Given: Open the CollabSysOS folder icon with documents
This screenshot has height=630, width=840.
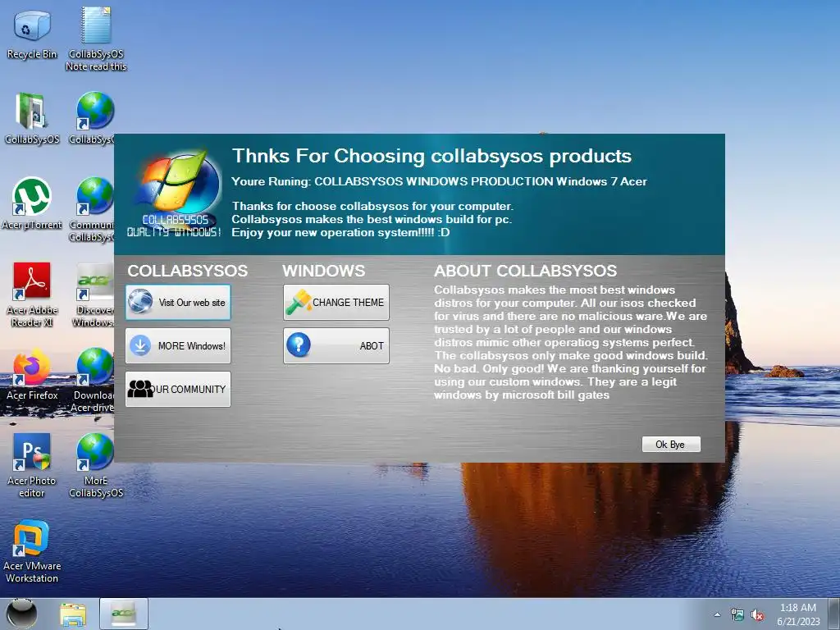Looking at the screenshot, I should [32, 119].
